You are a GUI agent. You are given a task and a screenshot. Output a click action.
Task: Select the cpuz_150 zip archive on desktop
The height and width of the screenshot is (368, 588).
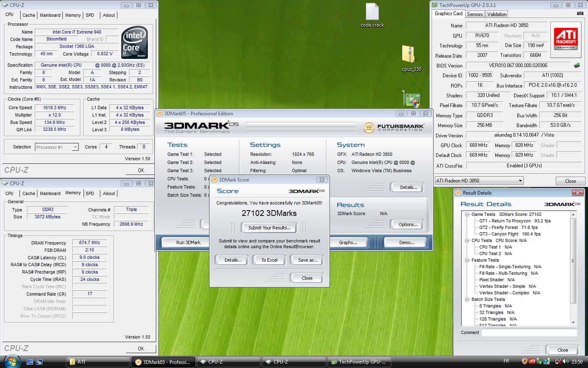click(x=411, y=58)
